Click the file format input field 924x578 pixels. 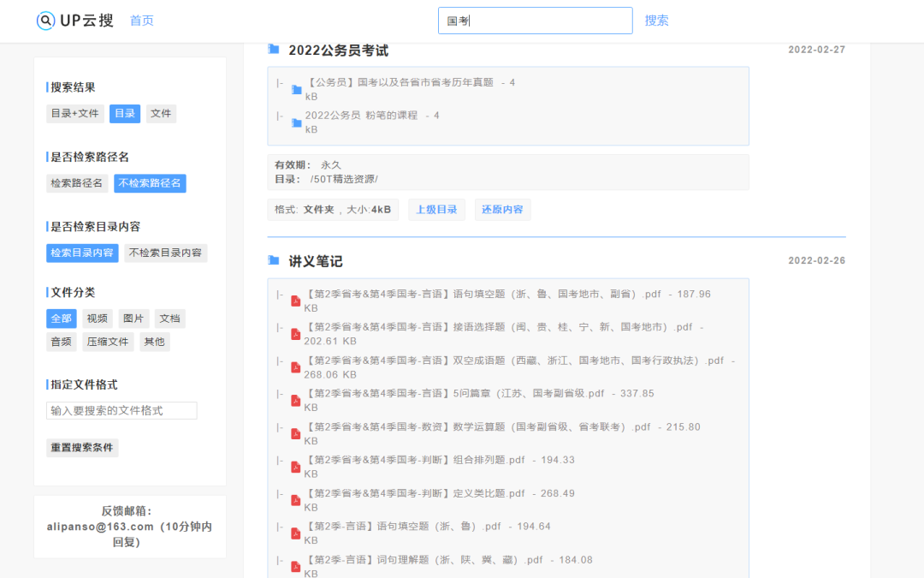[x=121, y=410]
